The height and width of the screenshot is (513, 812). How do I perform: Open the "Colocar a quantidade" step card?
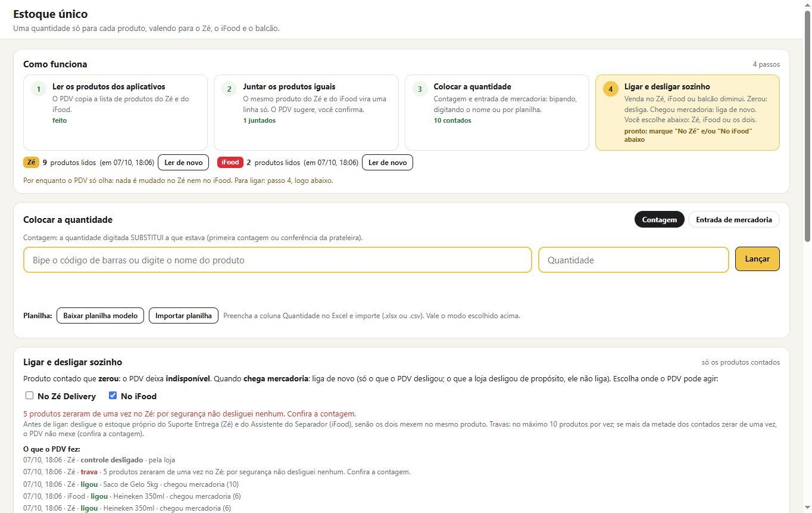pos(497,113)
